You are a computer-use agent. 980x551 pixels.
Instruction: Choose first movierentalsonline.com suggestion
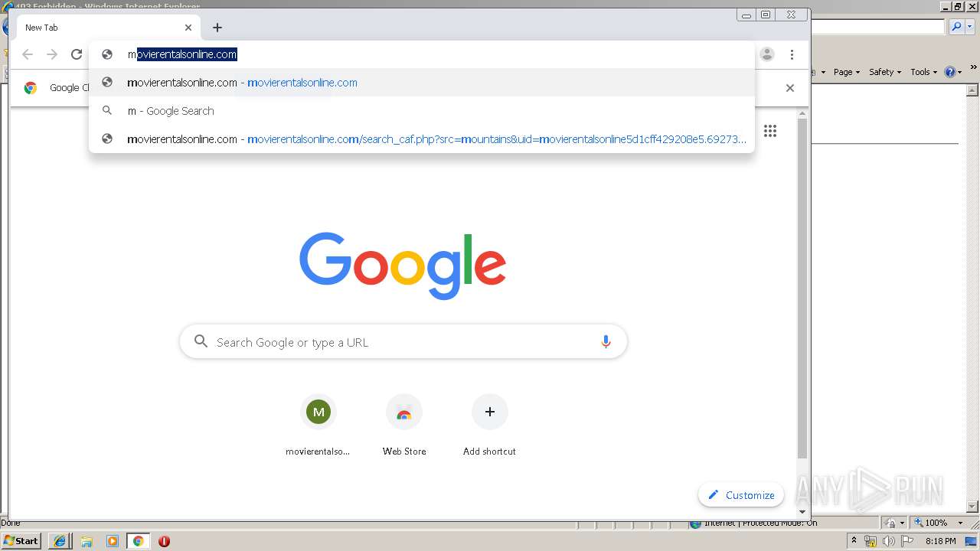pyautogui.click(x=422, y=83)
